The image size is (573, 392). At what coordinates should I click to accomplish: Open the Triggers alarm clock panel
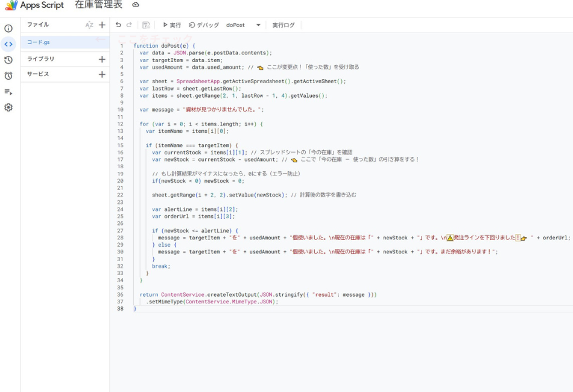tap(8, 75)
